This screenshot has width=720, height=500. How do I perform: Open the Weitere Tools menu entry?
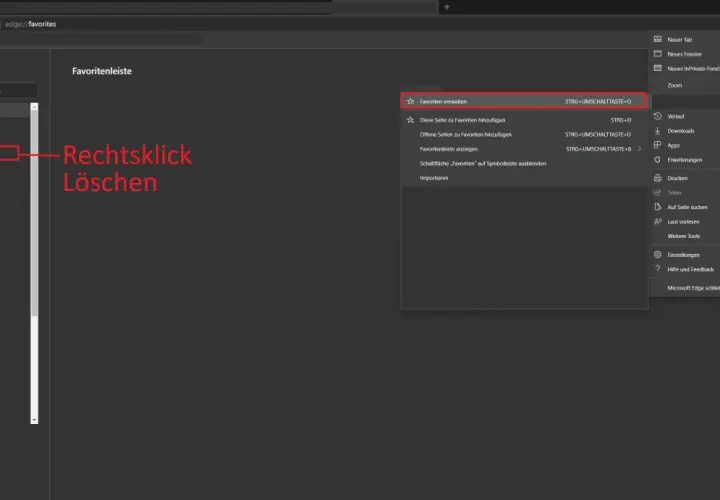click(684, 236)
